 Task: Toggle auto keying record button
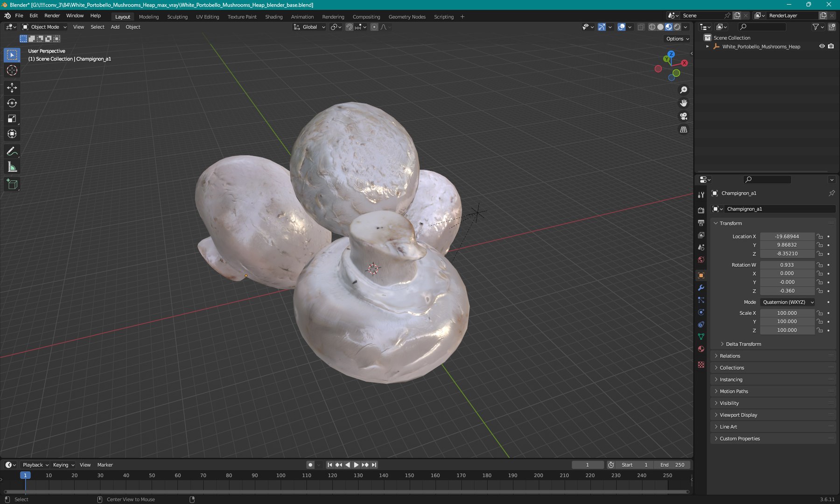[x=310, y=465]
